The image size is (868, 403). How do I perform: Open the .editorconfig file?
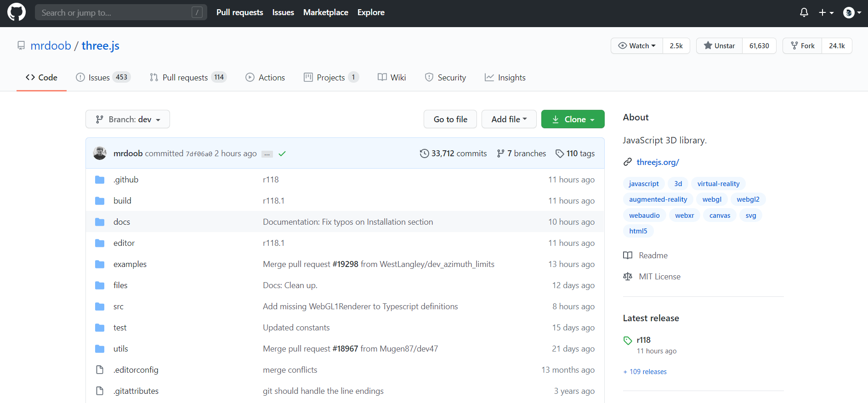click(136, 369)
